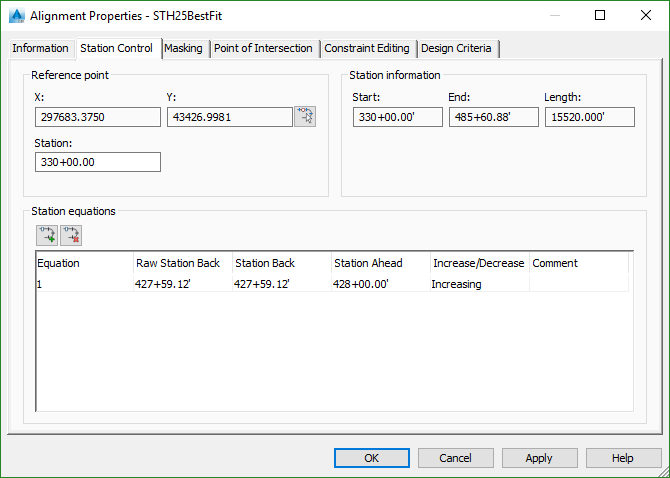Click the add station equation icon

point(46,235)
